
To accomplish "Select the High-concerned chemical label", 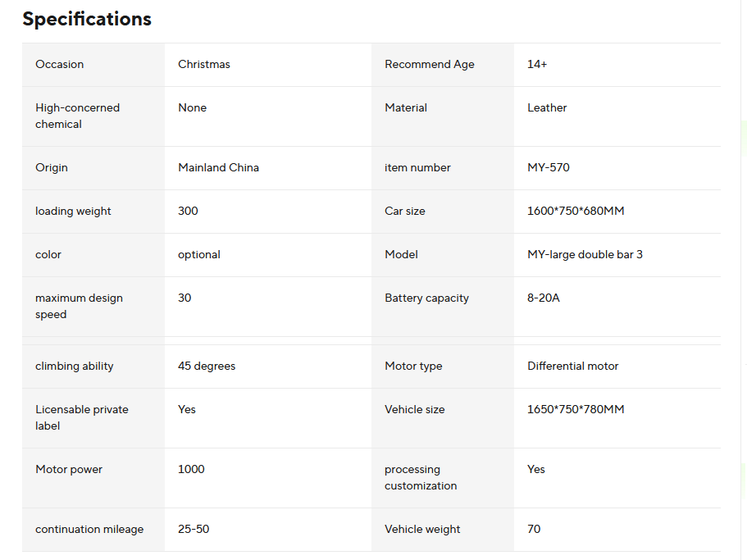I will tap(77, 116).
